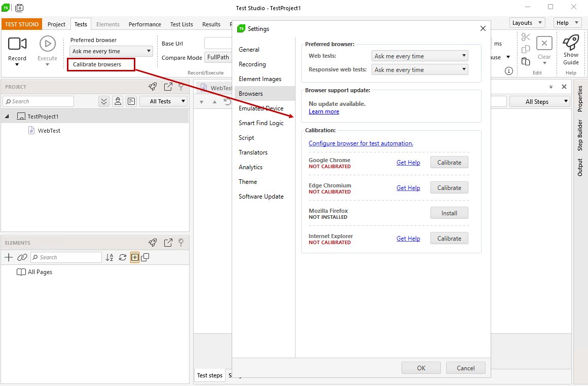Open the All Tests filter dropdown
This screenshot has width=588, height=386.
tap(163, 101)
